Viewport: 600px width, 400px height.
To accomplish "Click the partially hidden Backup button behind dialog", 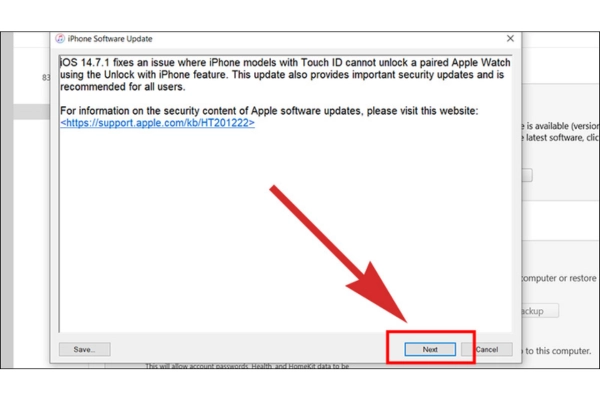I will 540,311.
